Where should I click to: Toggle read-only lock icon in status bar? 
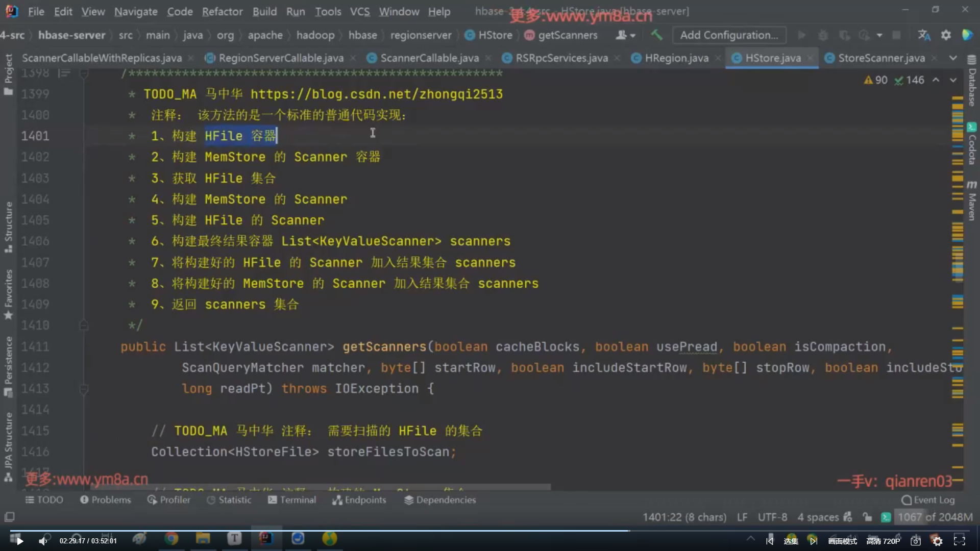867,517
